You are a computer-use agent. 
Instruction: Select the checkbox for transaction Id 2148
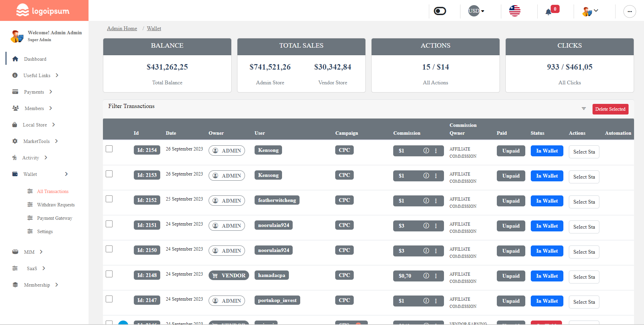pos(109,274)
